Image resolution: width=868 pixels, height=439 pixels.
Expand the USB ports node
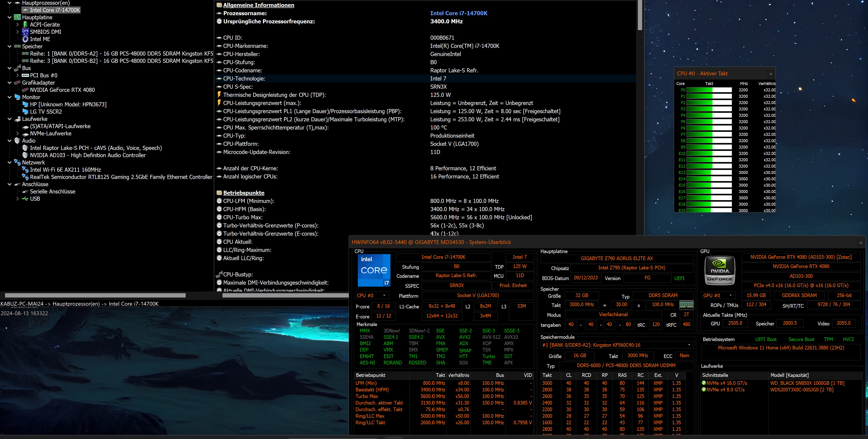click(17, 199)
